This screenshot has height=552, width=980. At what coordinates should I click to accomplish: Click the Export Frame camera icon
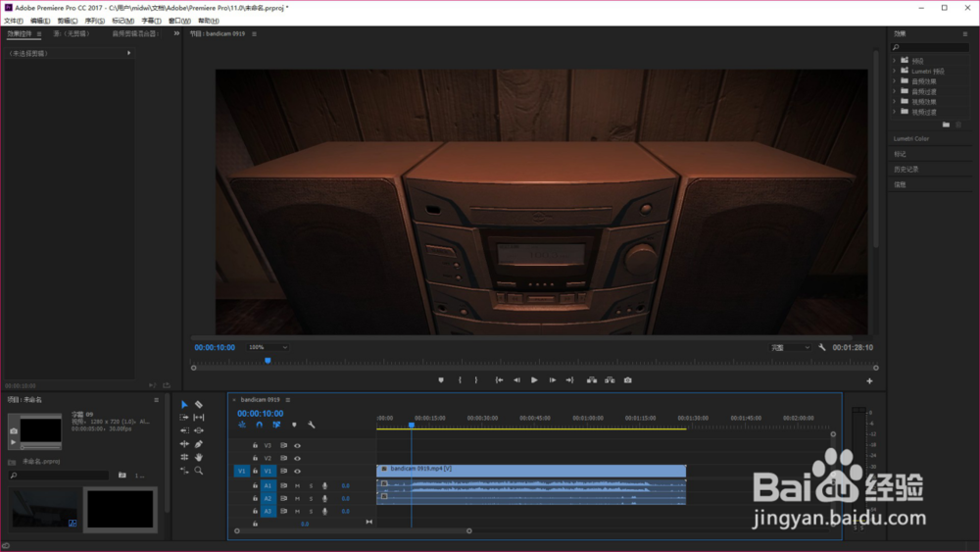point(628,379)
